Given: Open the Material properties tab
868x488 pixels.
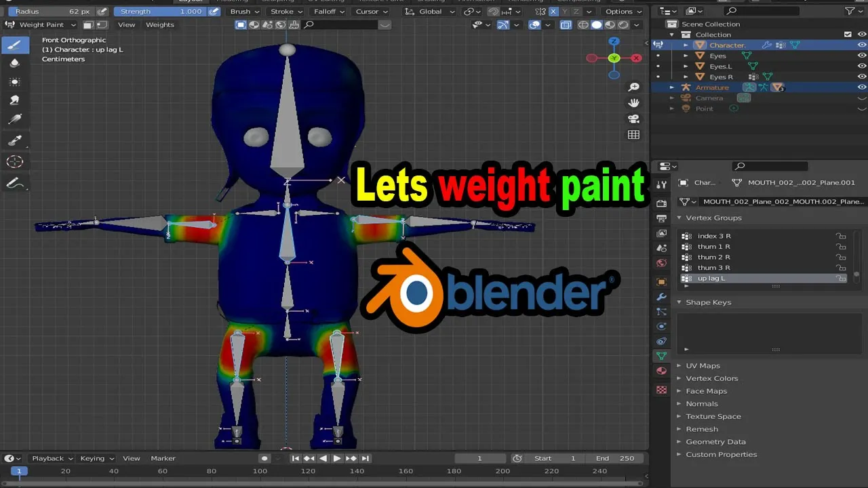Looking at the screenshot, I should pyautogui.click(x=662, y=371).
